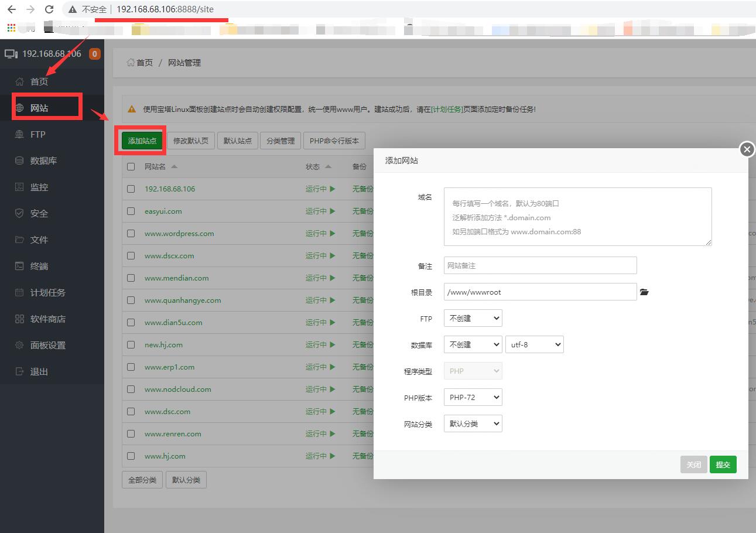Select the header checkbox to select all sites
The width and height of the screenshot is (756, 533).
pyautogui.click(x=131, y=166)
